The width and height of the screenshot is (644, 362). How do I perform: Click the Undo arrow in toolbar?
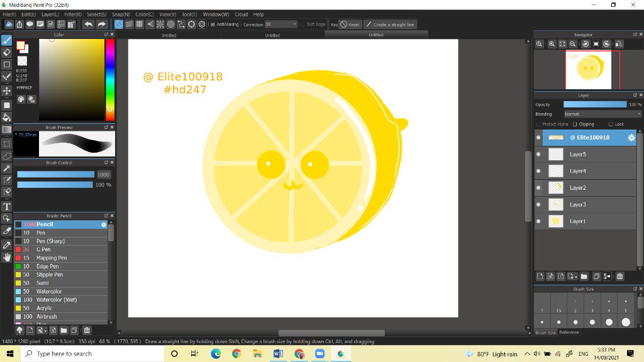[88, 25]
